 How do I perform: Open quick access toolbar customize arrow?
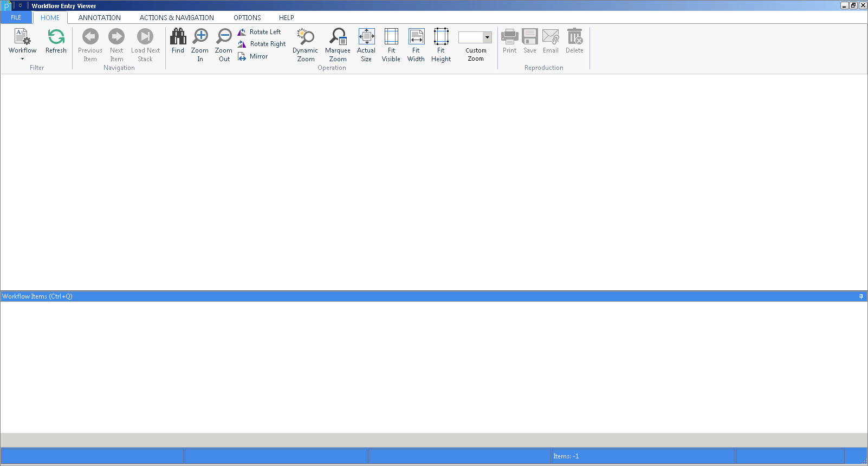point(20,6)
